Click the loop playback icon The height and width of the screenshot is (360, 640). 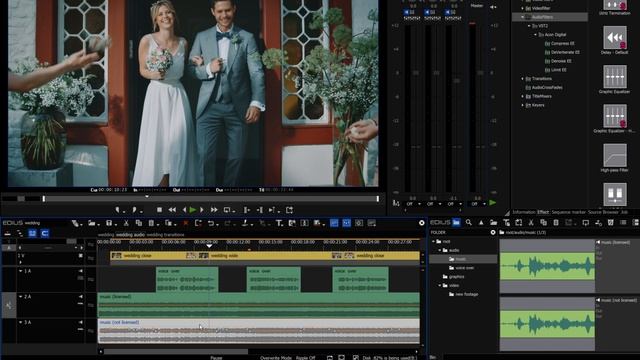(x=227, y=210)
